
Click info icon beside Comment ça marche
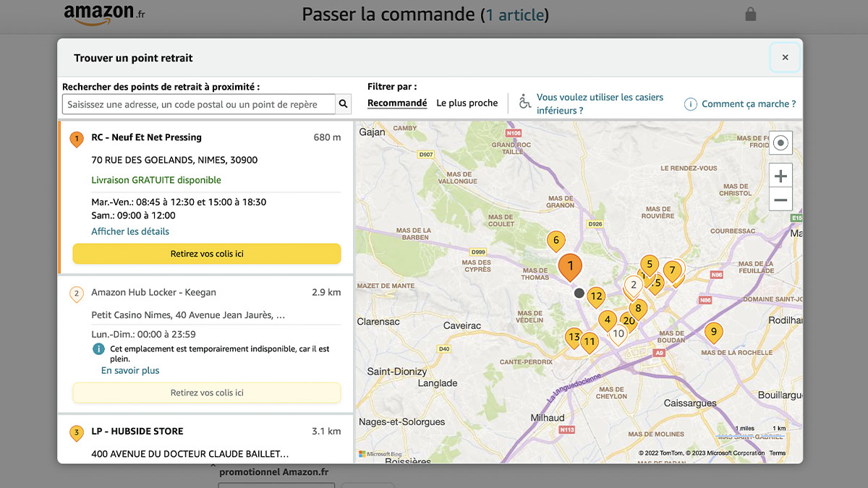tap(691, 104)
